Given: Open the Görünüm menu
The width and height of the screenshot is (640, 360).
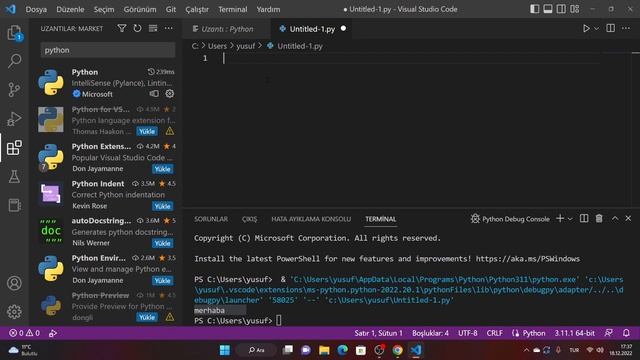Looking at the screenshot, I should pyautogui.click(x=140, y=9).
